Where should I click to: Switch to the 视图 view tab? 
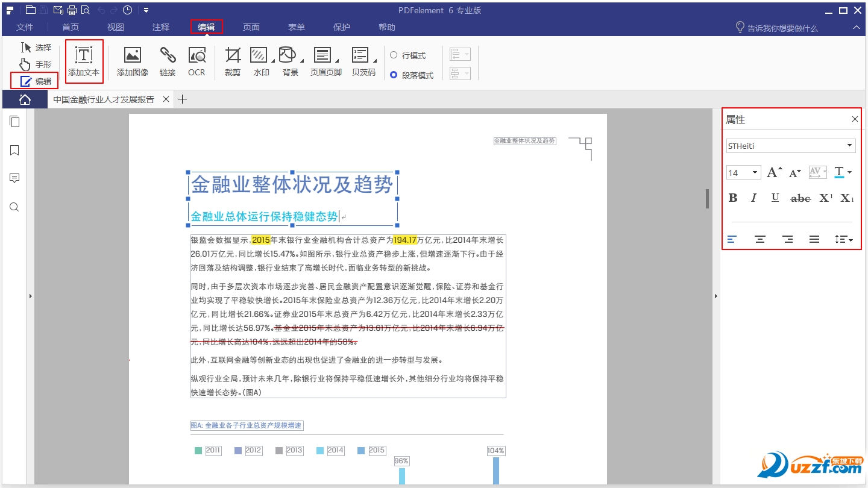(x=116, y=27)
